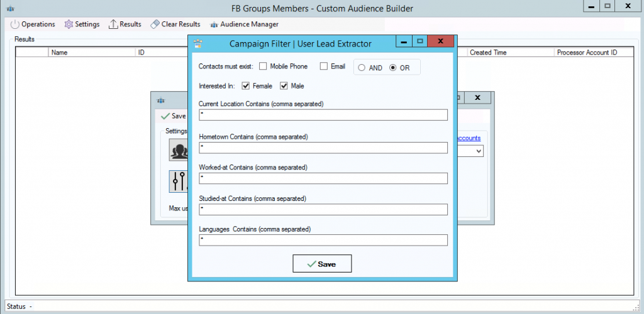Click the Current Location Contains field

click(x=323, y=115)
